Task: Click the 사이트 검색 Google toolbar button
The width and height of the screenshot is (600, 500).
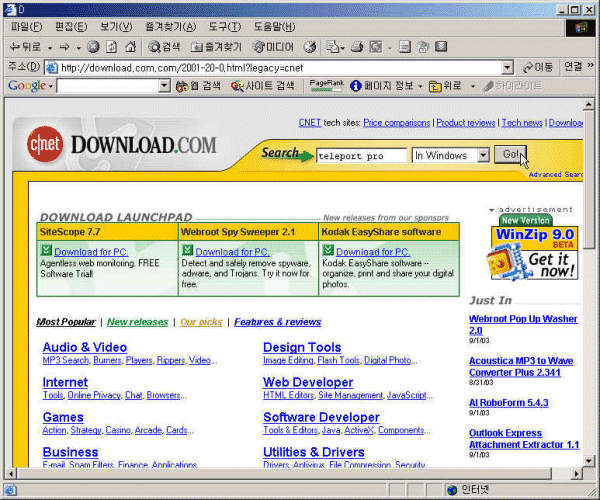Action: (263, 86)
